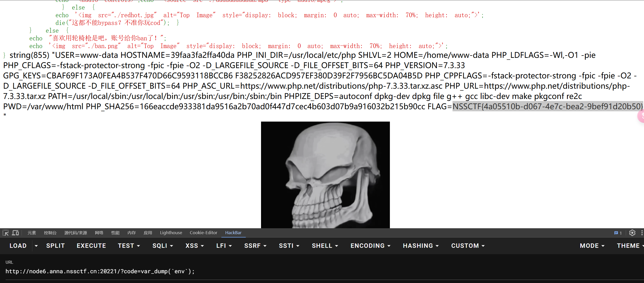644x283 pixels.
Task: Open DevTools settings gear
Action: [x=632, y=233]
